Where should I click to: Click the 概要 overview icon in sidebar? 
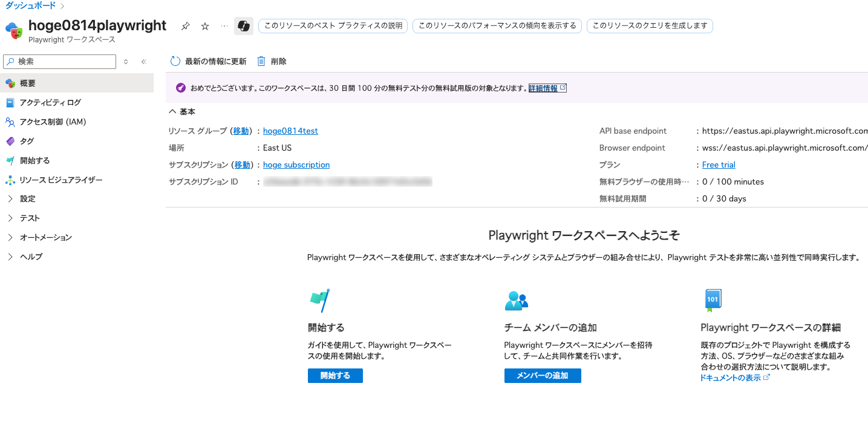tap(10, 83)
